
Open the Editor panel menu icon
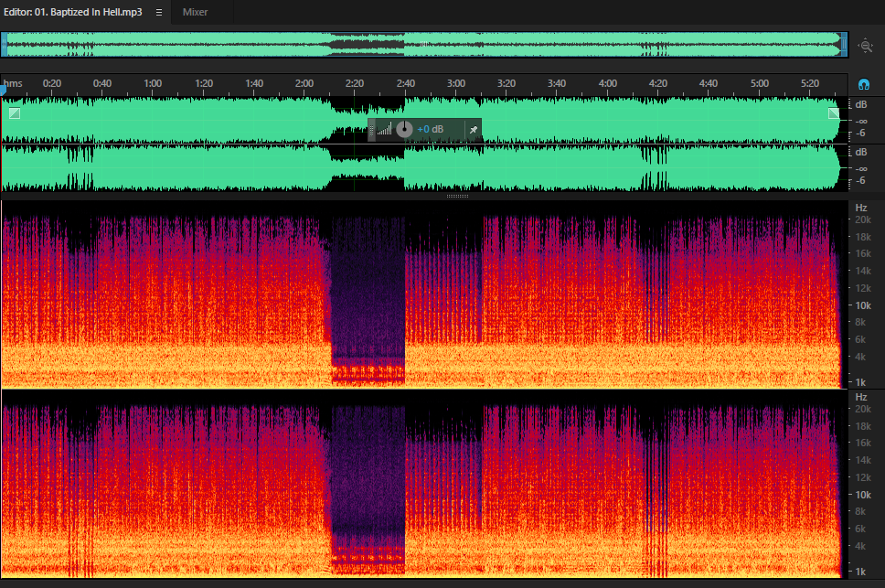pyautogui.click(x=159, y=12)
